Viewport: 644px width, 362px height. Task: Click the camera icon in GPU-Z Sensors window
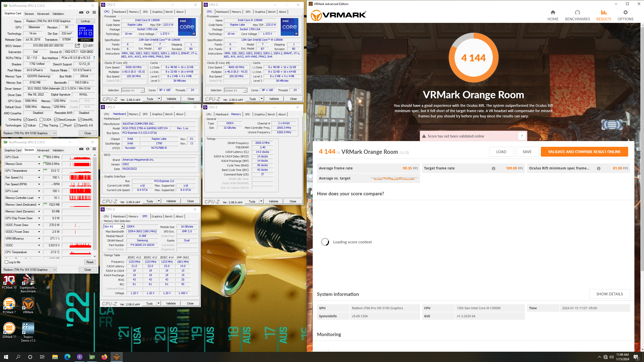coord(81,149)
